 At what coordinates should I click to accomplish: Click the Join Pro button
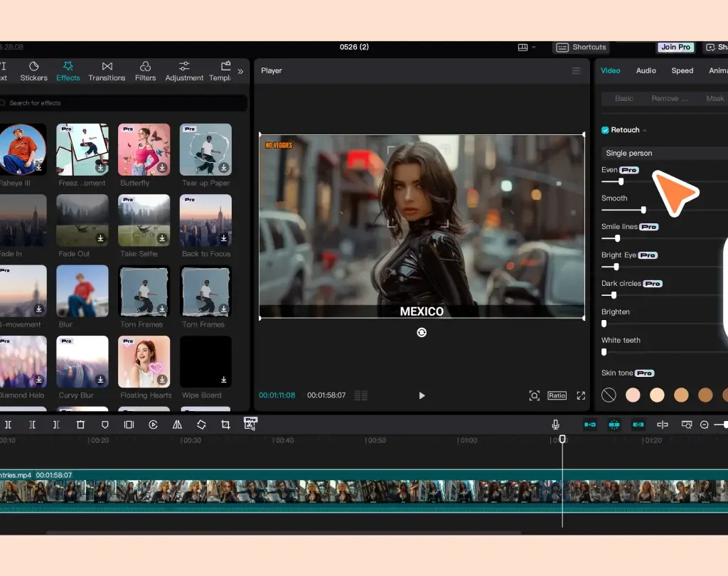point(675,48)
